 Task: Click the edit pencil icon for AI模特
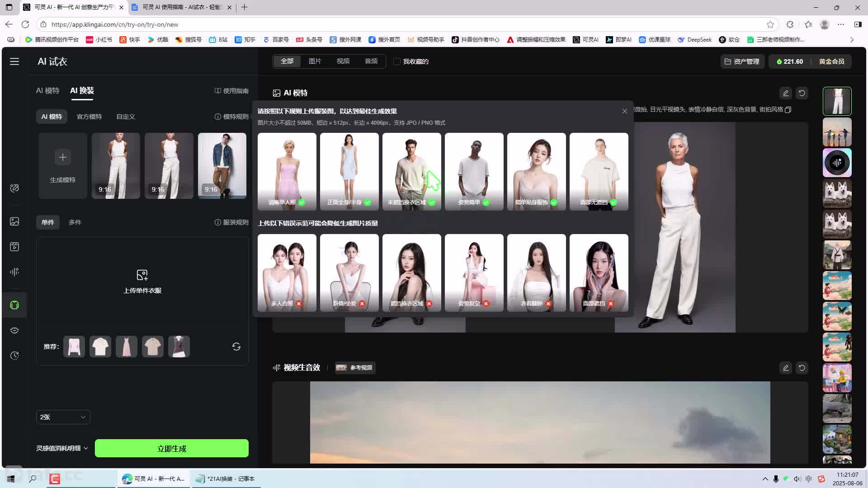[x=786, y=93]
